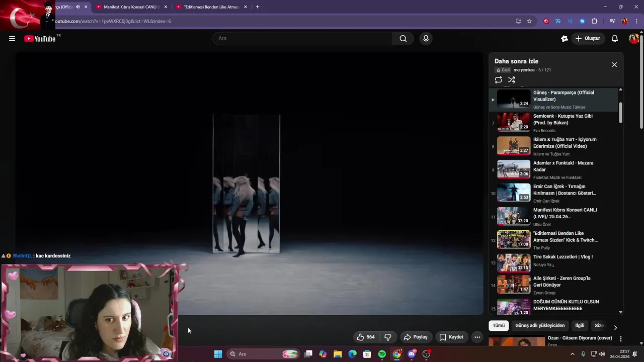
Task: Toggle playlist shuffle
Action: click(x=512, y=80)
